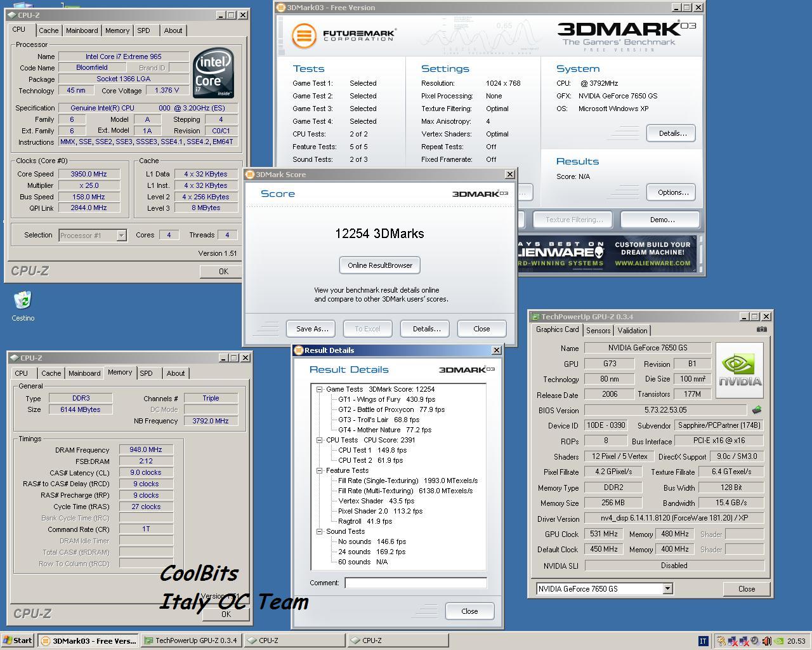Switch to Validation tab in GPU-Z

pos(632,331)
